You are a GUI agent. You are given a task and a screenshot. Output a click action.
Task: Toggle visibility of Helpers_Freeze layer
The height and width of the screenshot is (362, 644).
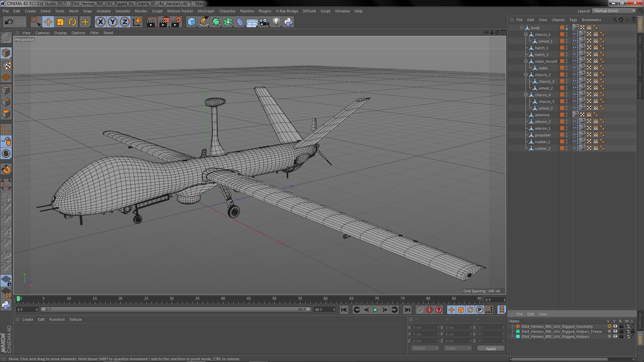[x=615, y=331]
